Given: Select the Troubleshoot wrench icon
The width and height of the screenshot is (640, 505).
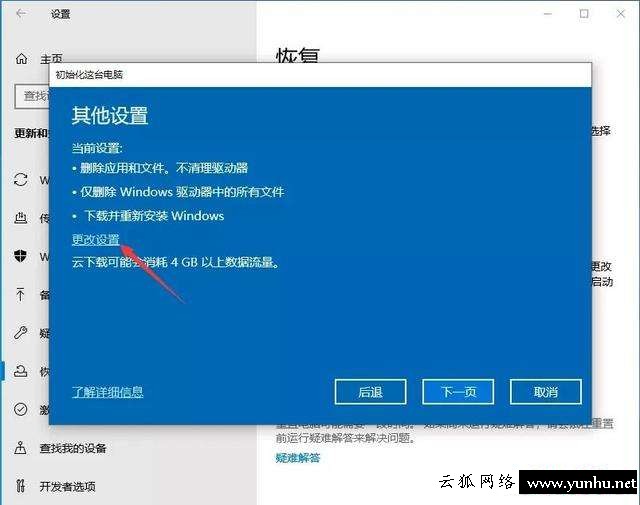Looking at the screenshot, I should click(x=20, y=333).
